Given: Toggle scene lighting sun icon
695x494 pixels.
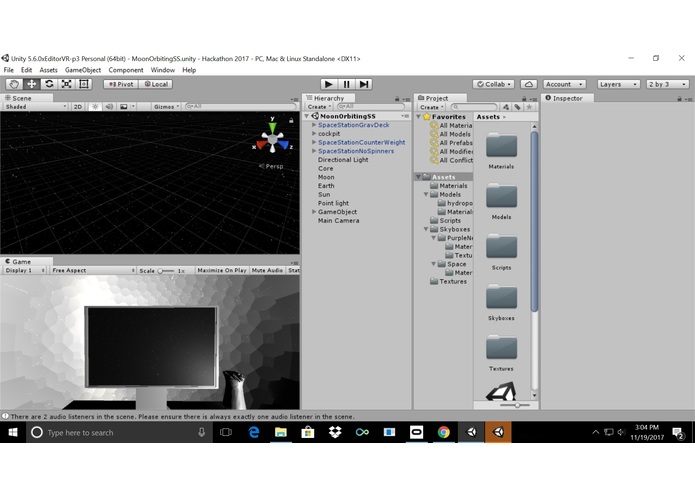Looking at the screenshot, I should [95, 107].
